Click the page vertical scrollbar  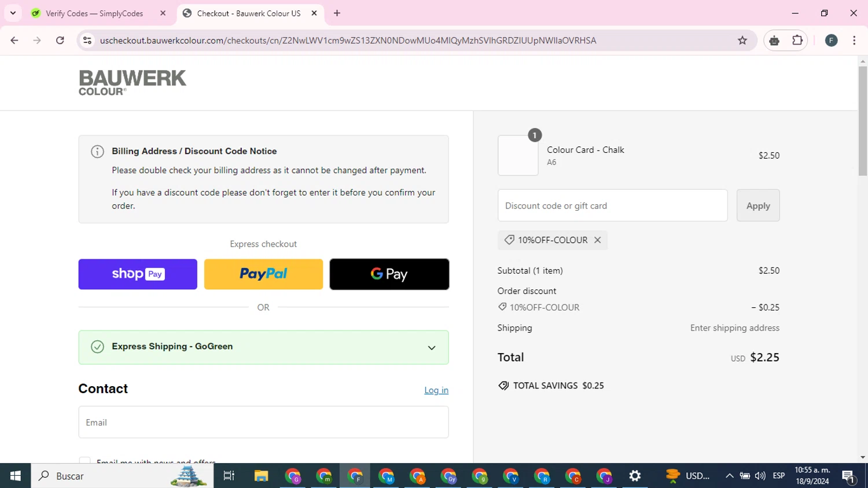click(x=863, y=120)
